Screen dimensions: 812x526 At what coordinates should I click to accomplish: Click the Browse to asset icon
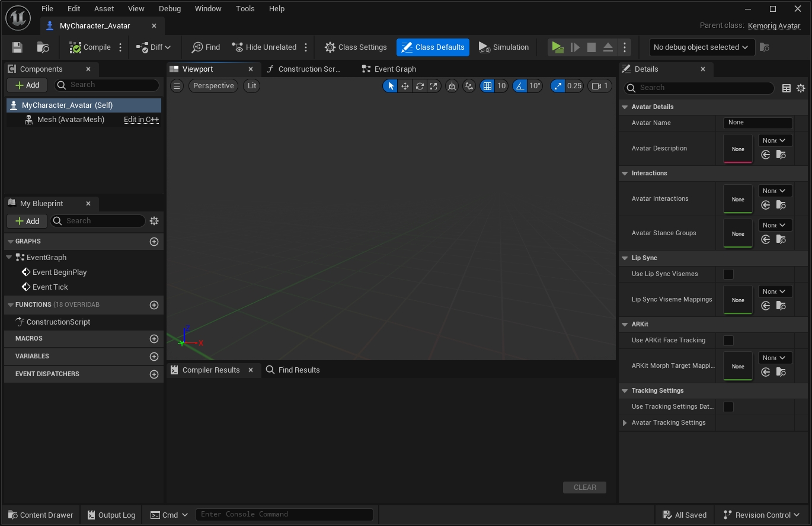point(43,47)
